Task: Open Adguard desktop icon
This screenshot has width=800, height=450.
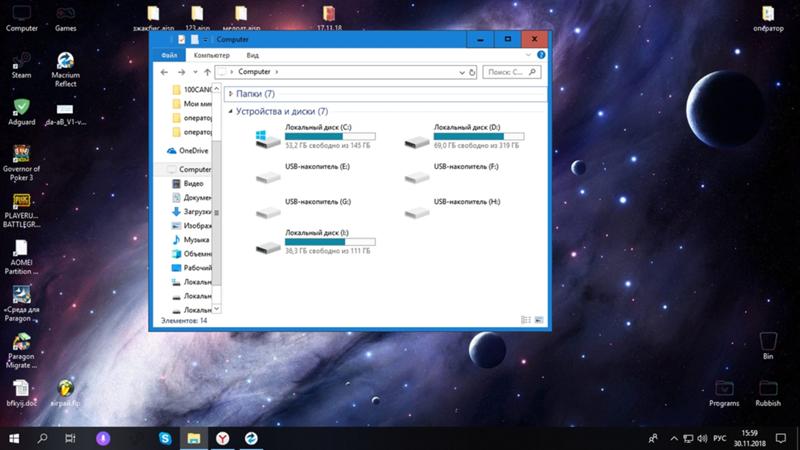Action: [x=21, y=112]
